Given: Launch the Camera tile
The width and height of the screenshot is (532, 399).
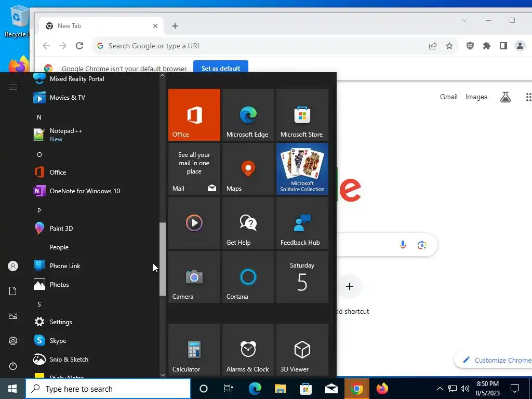Looking at the screenshot, I should 194,277.
